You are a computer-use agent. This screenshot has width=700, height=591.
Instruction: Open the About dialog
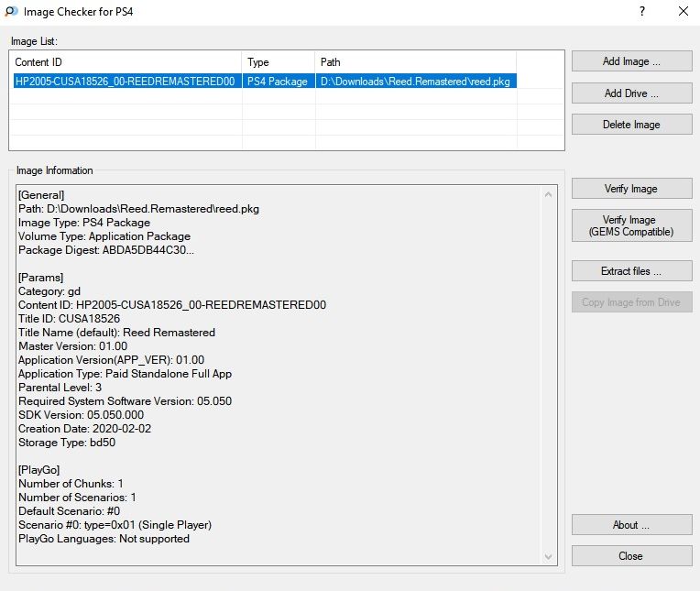point(631,524)
